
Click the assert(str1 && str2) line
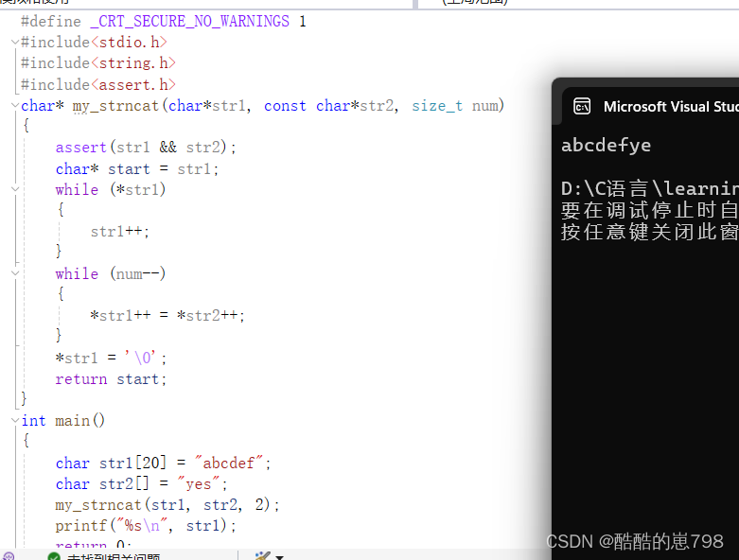[146, 148]
